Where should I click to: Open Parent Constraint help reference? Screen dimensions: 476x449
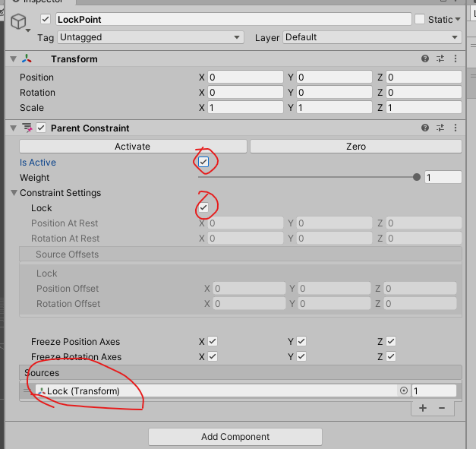(x=425, y=128)
